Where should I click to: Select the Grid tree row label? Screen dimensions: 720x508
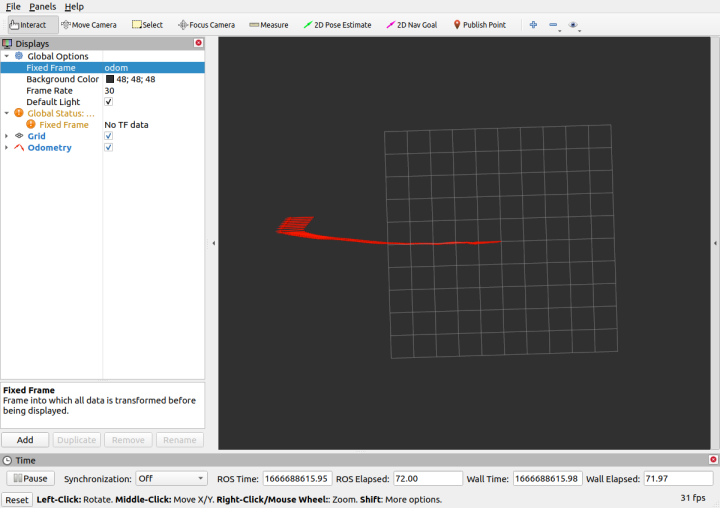click(36, 136)
